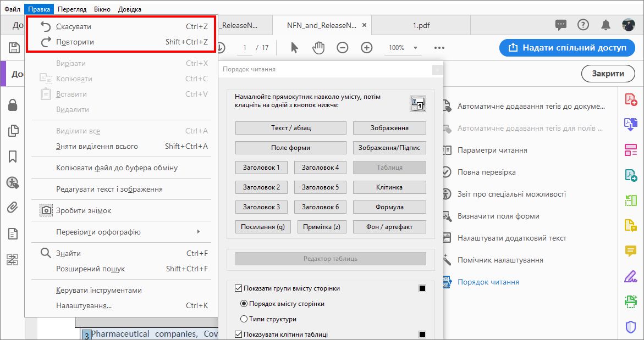
Task: Click the Create PDF icon in right rail
Action: pyautogui.click(x=631, y=99)
